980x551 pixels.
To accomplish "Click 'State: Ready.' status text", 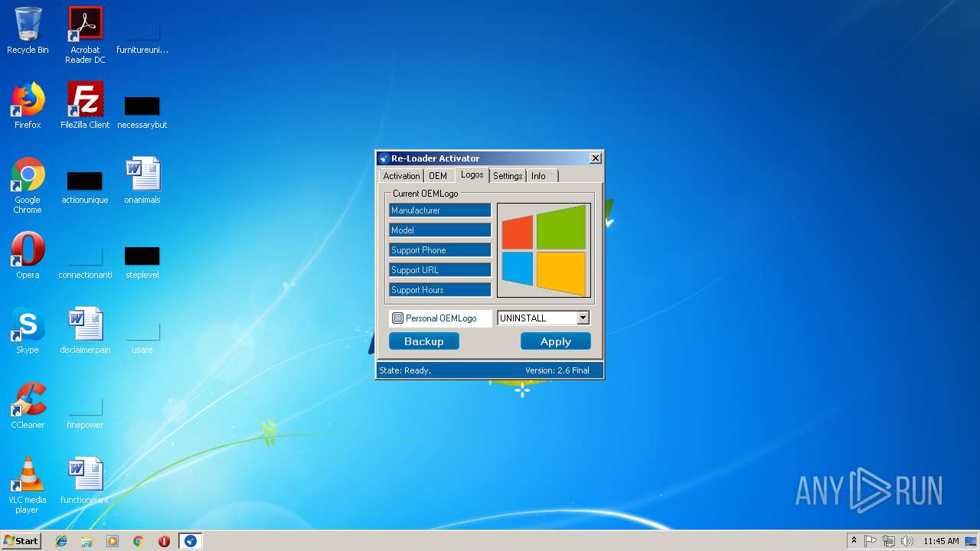I will (x=405, y=370).
